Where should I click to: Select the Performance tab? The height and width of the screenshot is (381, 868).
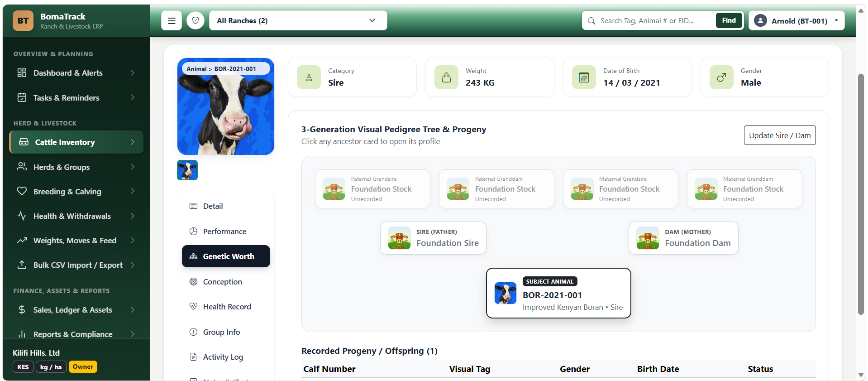226,231
